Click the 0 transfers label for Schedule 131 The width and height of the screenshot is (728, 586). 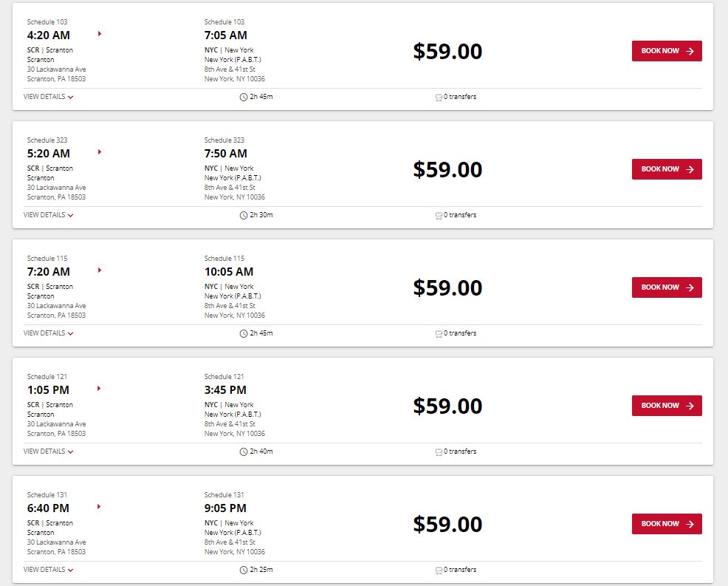(460, 570)
